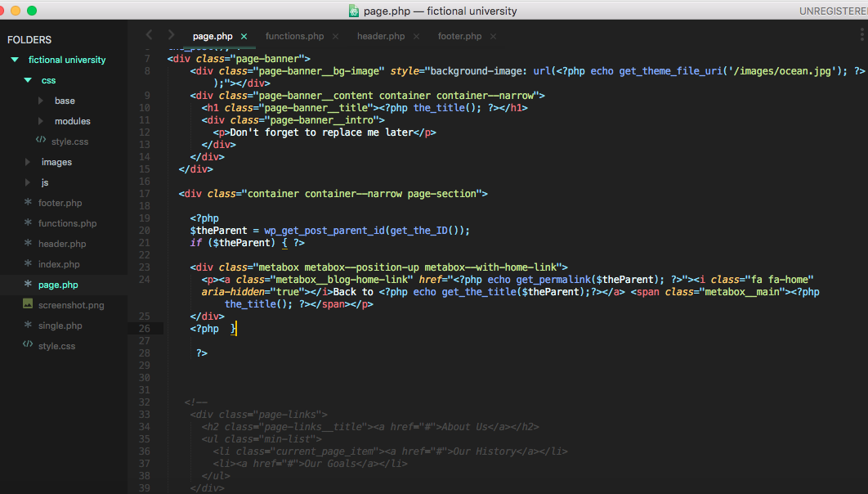Viewport: 868px width, 494px height.
Task: Click wp_get_post_parent_id function call
Action: 324,231
